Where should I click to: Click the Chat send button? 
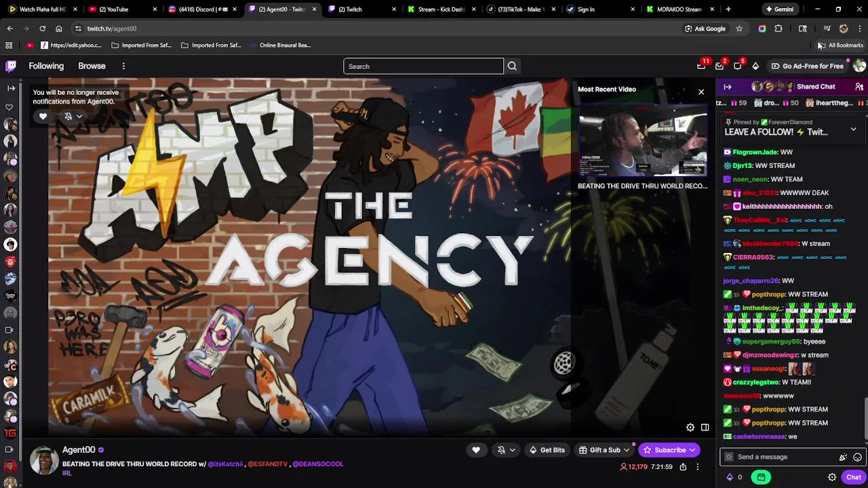pyautogui.click(x=854, y=477)
